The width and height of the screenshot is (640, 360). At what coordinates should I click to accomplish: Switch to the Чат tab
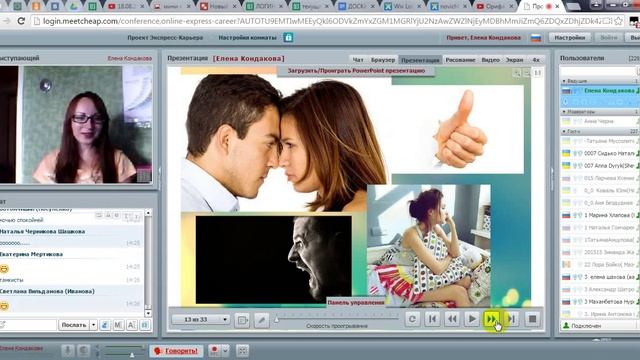358,60
